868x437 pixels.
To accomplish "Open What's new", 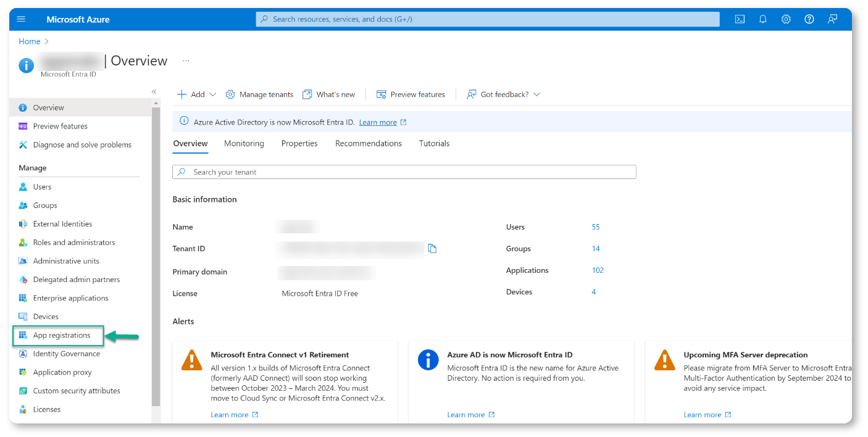I will click(x=328, y=94).
